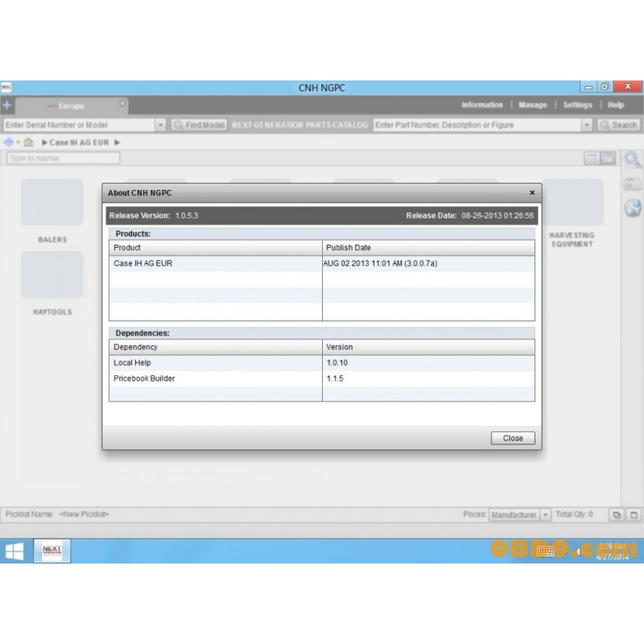Sort by the Publish Date column header
644x644 pixels.
point(428,248)
